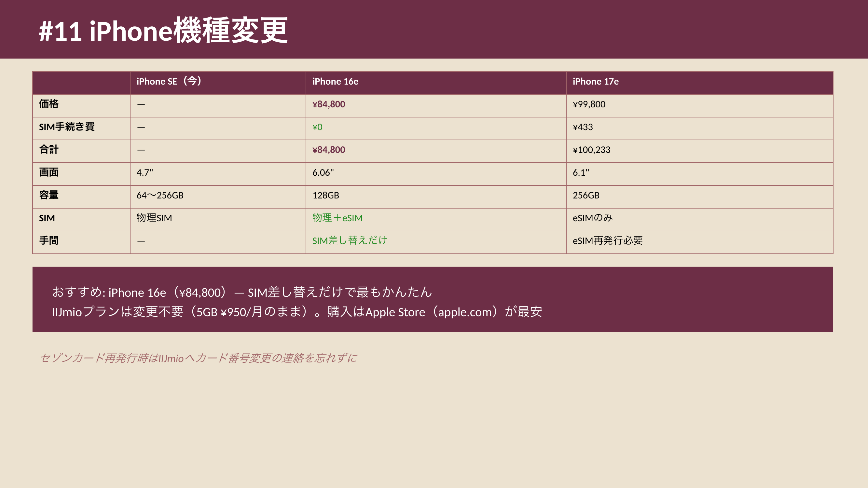Select the iPhone SE（今）column header

click(169, 82)
